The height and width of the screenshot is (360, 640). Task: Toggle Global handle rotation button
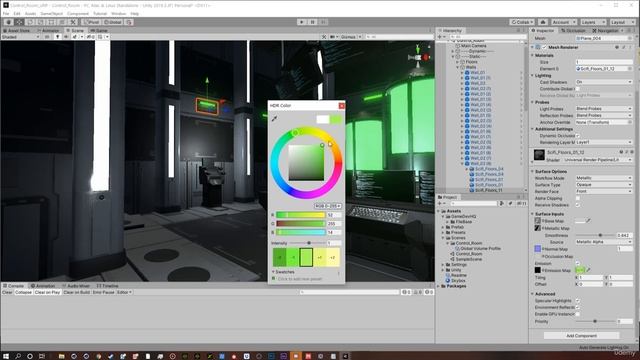(x=112, y=22)
